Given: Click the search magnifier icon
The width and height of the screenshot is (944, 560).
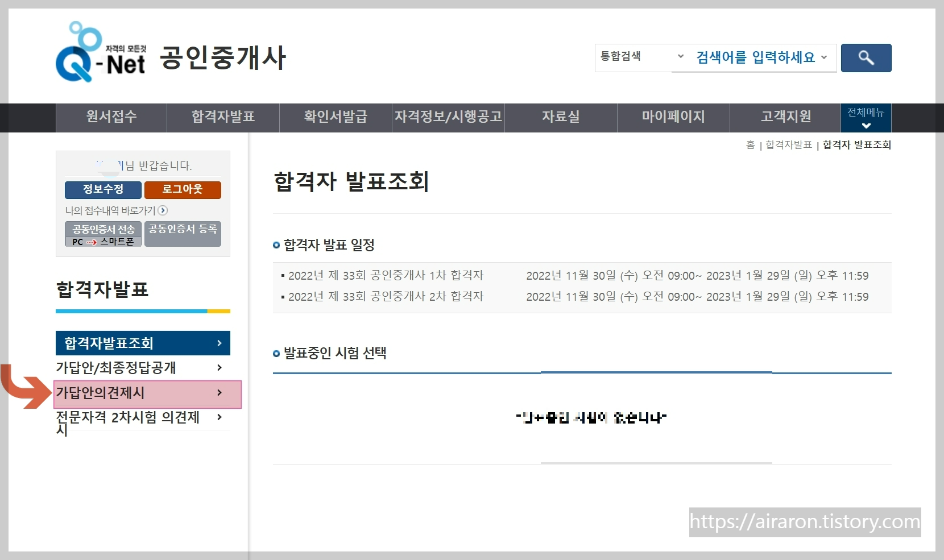Looking at the screenshot, I should point(865,57).
